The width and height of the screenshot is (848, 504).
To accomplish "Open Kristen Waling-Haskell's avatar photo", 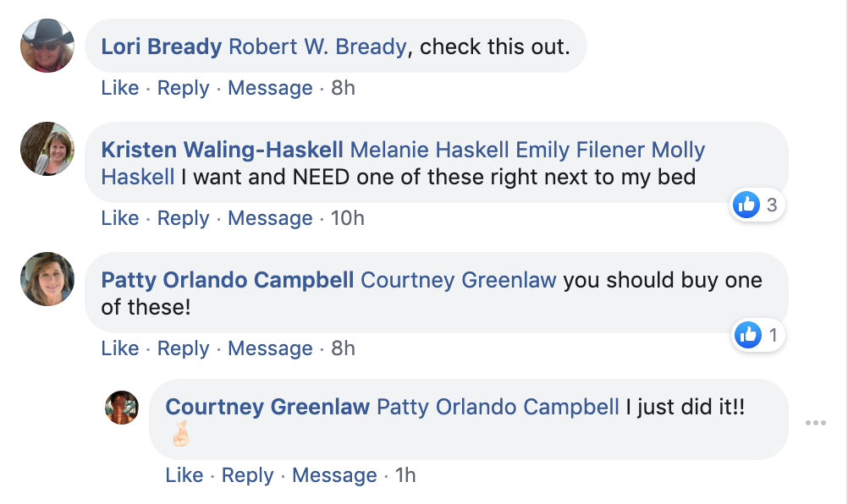I will (x=47, y=149).
